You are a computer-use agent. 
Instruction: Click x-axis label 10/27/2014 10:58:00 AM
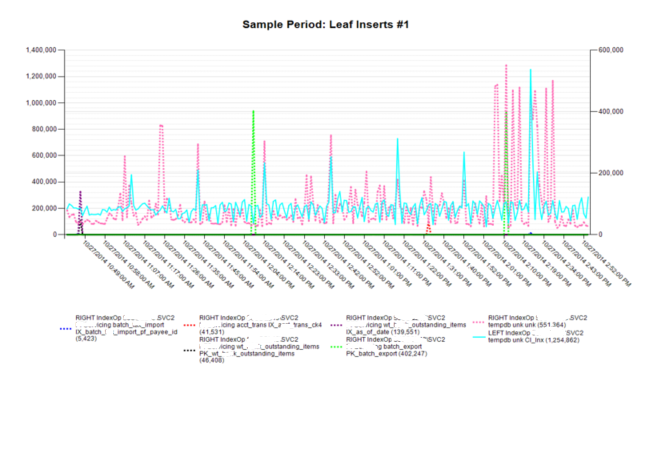(129, 263)
